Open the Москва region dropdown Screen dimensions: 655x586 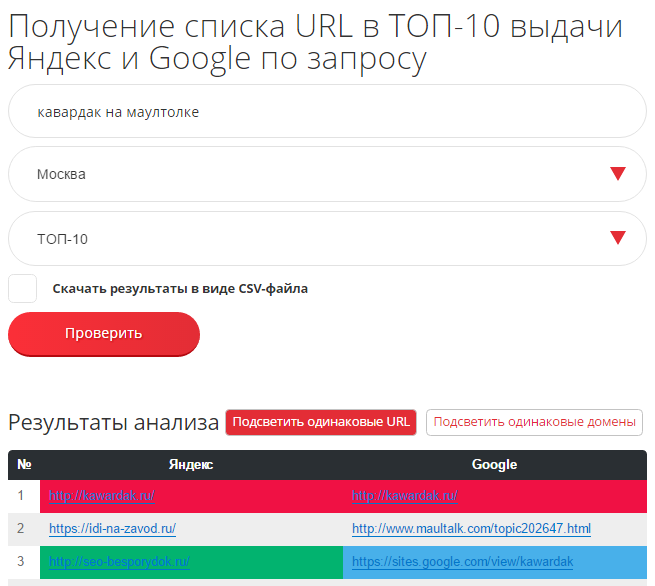pyautogui.click(x=327, y=174)
